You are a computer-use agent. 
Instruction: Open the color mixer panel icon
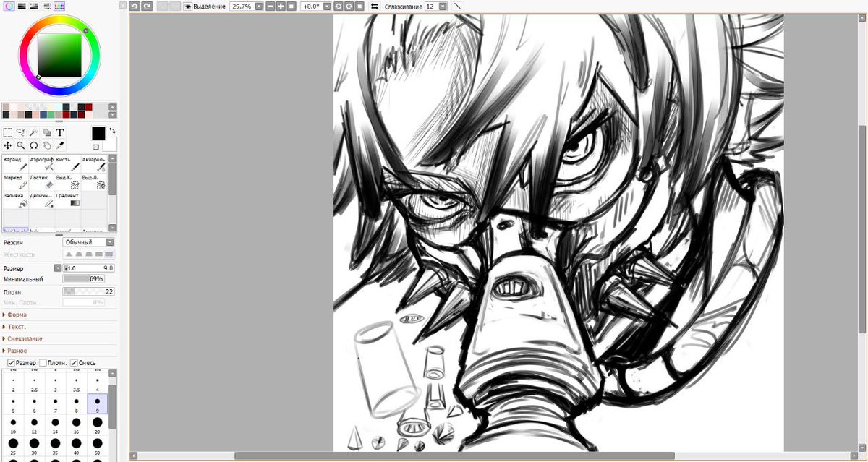coord(47,6)
